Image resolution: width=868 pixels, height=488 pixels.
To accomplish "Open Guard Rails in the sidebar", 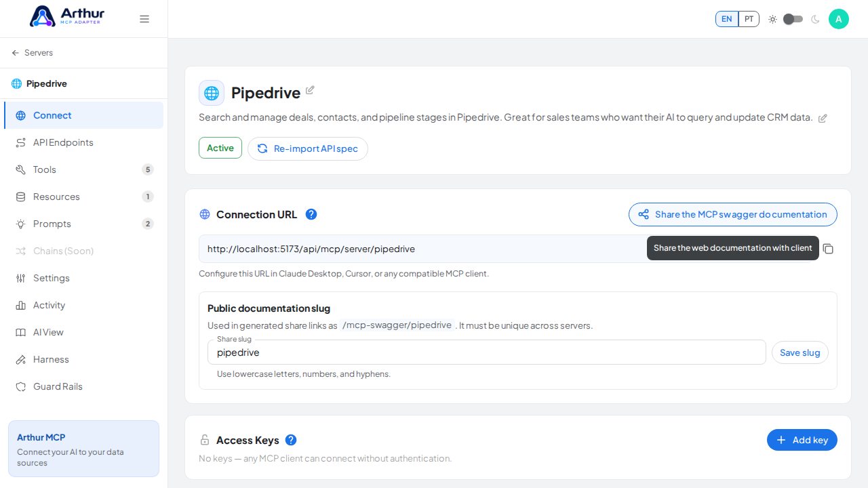I will (83, 386).
